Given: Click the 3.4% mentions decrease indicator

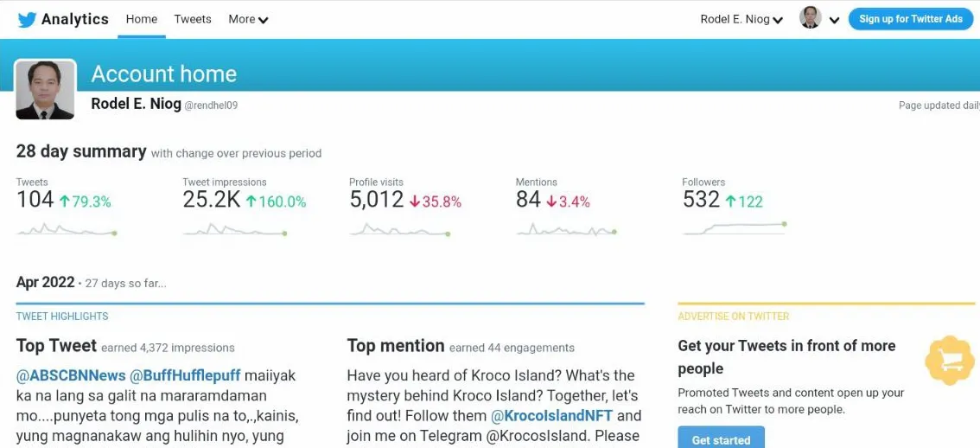Looking at the screenshot, I should click(x=568, y=202).
